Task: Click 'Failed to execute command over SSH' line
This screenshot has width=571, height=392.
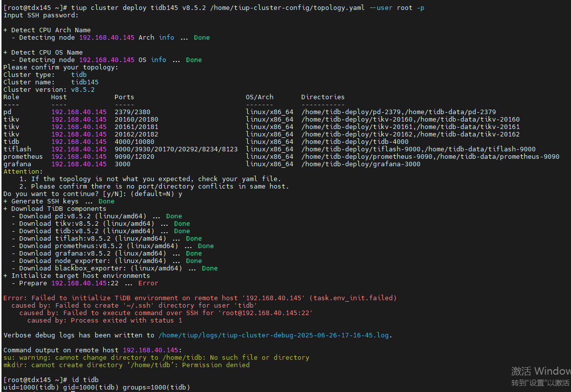Action: coord(166,313)
